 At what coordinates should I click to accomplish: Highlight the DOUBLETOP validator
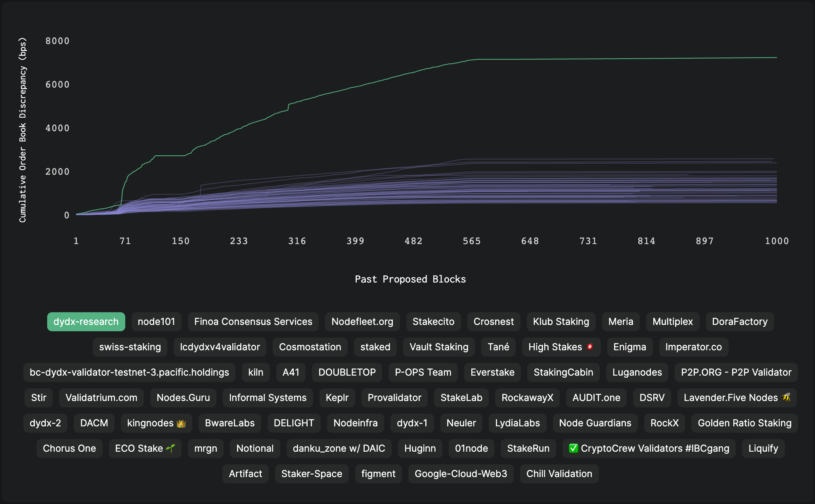[347, 372]
